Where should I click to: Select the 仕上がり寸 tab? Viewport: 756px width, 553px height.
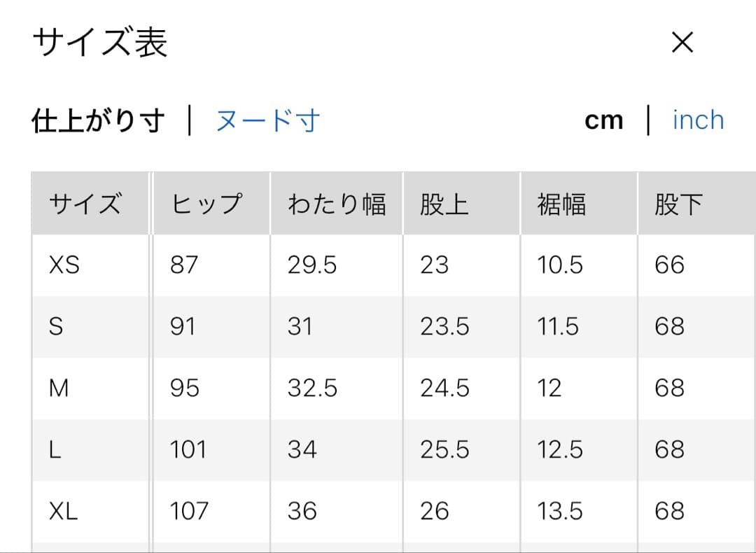click(98, 121)
